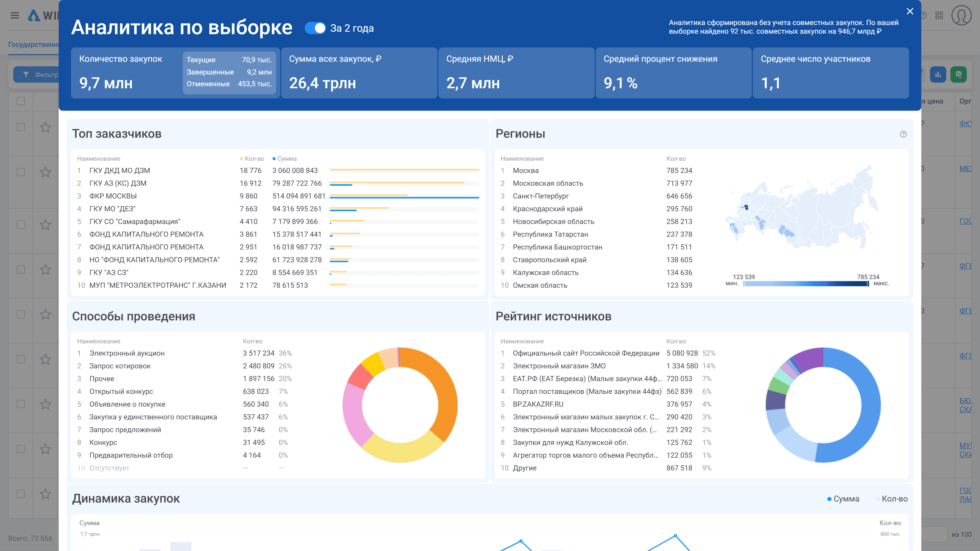Open the Фильтр button
Image resolution: width=980 pixels, height=551 pixels.
[36, 74]
